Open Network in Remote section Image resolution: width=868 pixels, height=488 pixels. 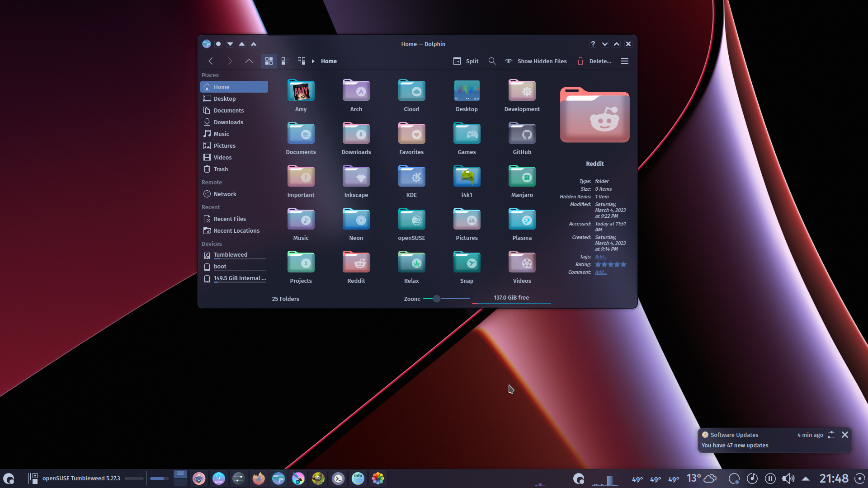click(x=234, y=194)
